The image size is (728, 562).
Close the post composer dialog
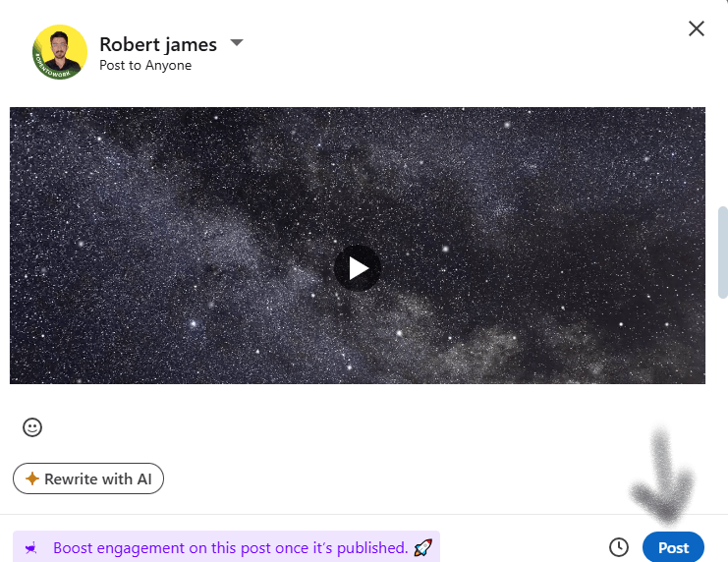tap(696, 28)
